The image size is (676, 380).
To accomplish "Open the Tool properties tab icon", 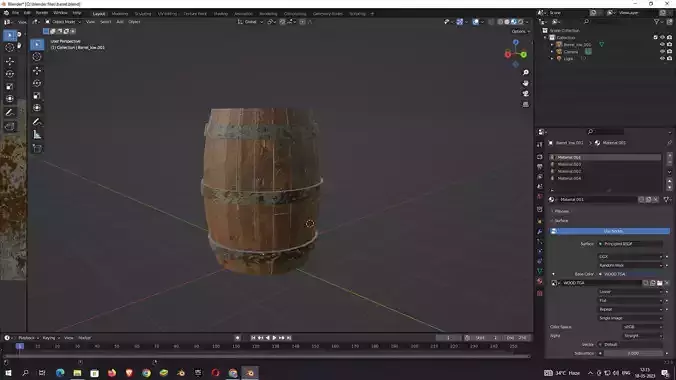I will 540,144.
